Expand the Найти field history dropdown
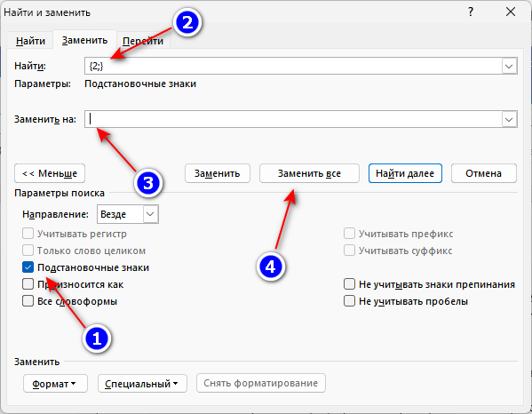 pos(509,66)
